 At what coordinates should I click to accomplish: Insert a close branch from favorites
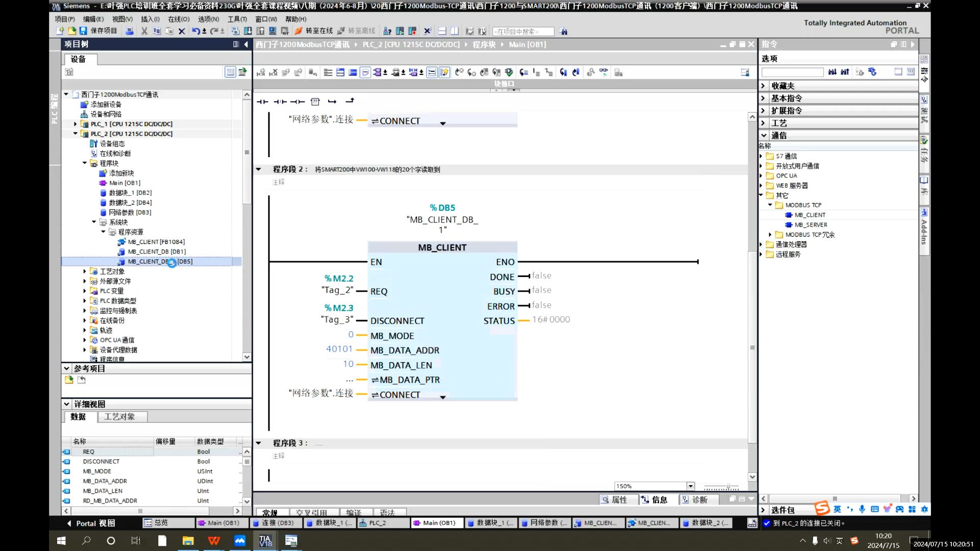(x=350, y=101)
